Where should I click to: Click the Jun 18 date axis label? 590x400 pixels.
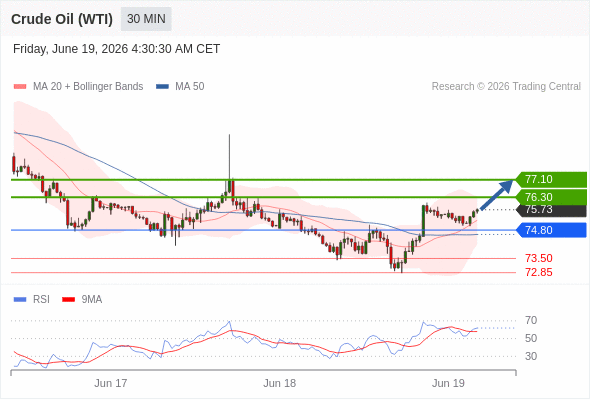point(280,383)
